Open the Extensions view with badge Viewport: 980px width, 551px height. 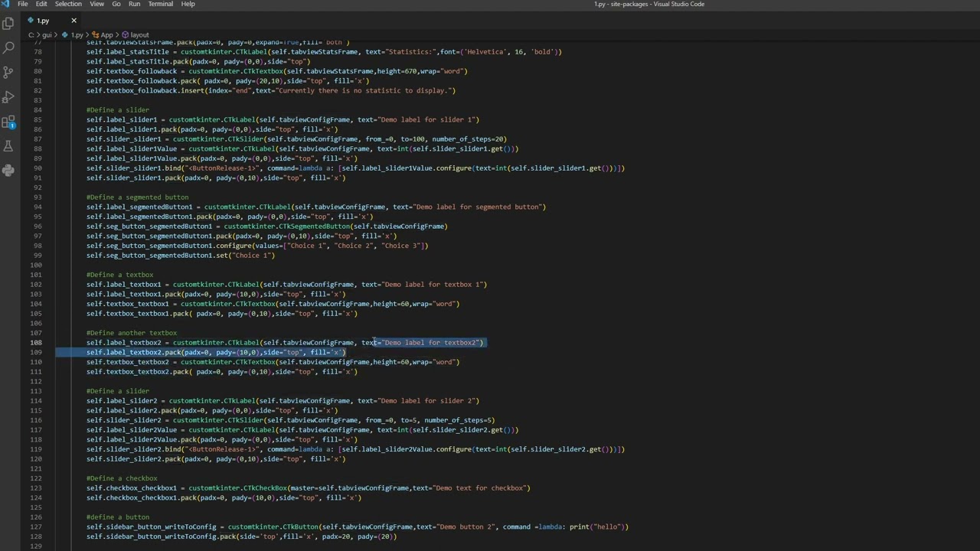click(8, 122)
